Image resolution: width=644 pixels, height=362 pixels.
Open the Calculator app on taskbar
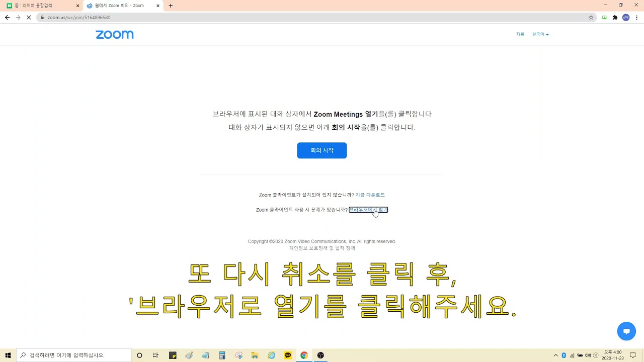tap(222, 355)
